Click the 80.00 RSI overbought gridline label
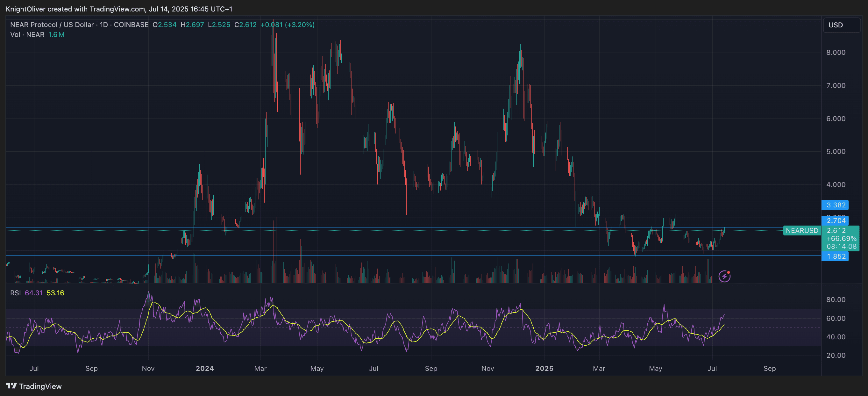 [837, 299]
